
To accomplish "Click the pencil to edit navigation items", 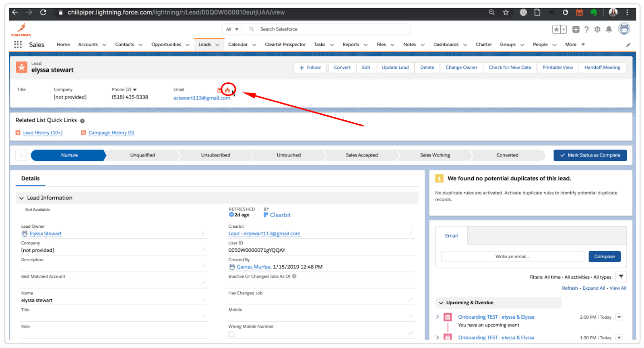I will tap(628, 45).
